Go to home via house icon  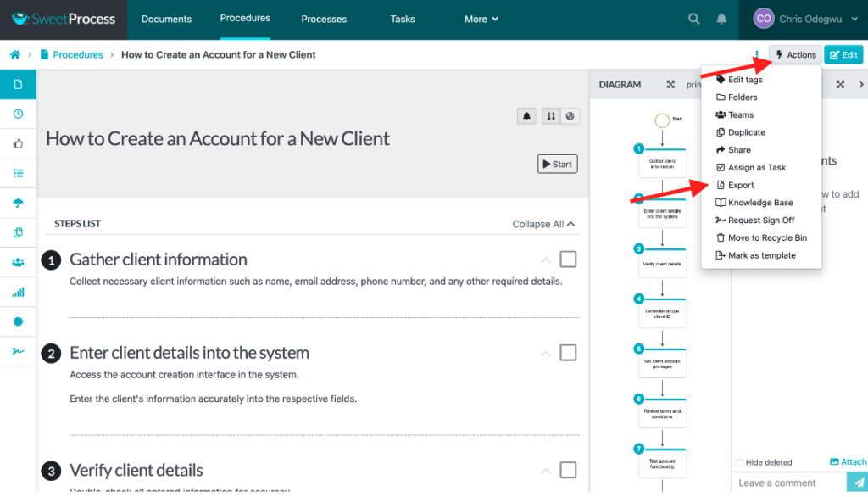tap(15, 54)
